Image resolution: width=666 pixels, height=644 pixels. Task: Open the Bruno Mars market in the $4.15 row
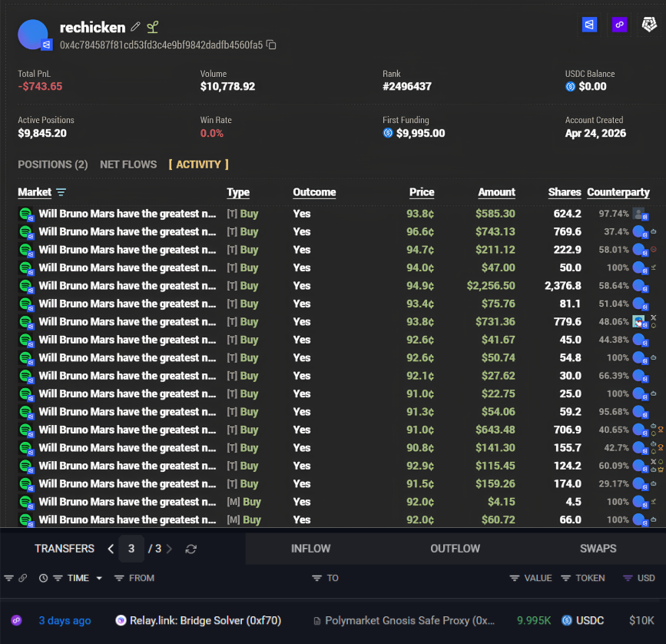[x=127, y=502]
